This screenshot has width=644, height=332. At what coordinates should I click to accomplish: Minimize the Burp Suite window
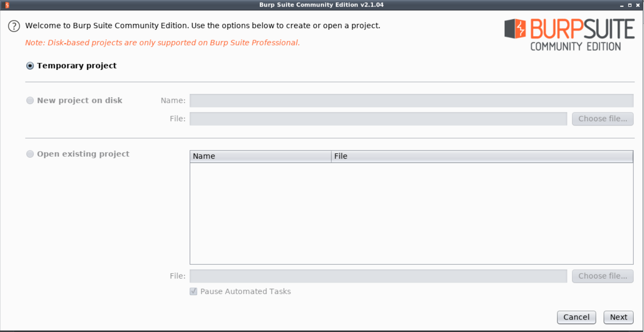click(x=622, y=5)
